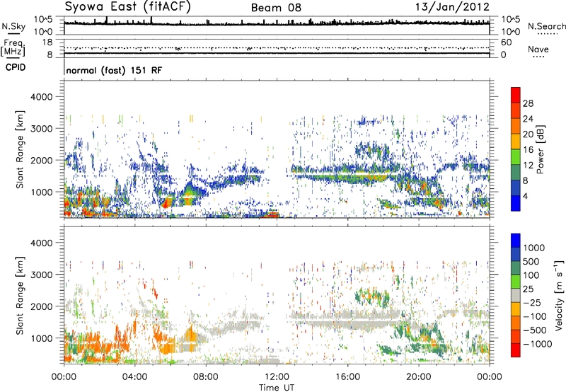This screenshot has width=566, height=392.
Task: Click the noise level trace in the top panel
Action: 277,23
